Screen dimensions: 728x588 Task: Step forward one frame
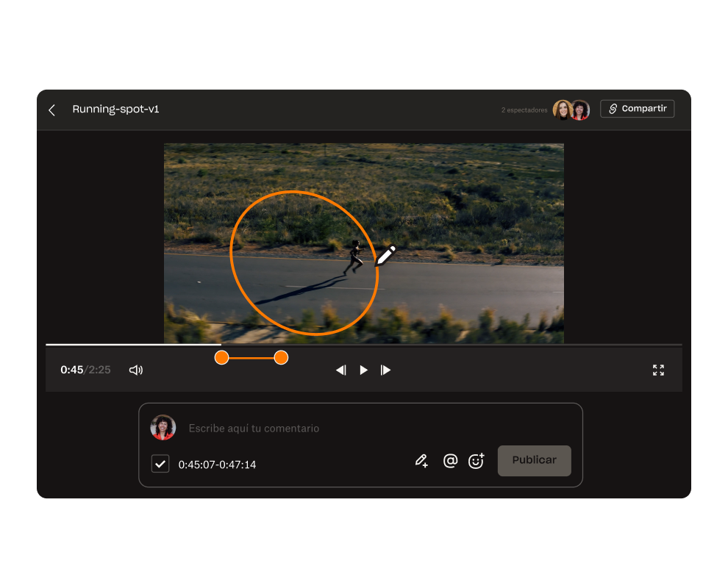(x=386, y=370)
